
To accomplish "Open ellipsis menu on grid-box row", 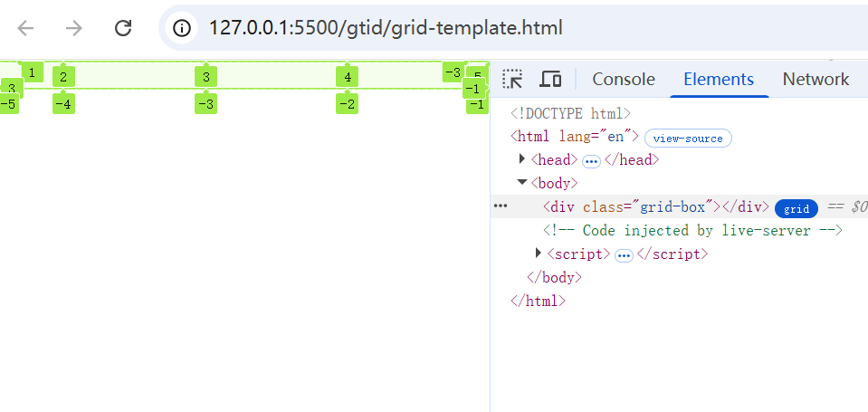I will coord(501,206).
